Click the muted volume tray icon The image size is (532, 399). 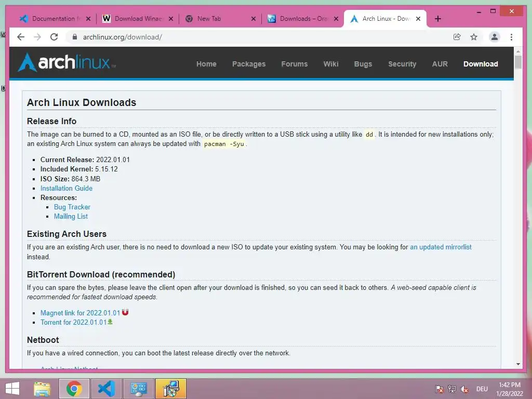pyautogui.click(x=464, y=389)
